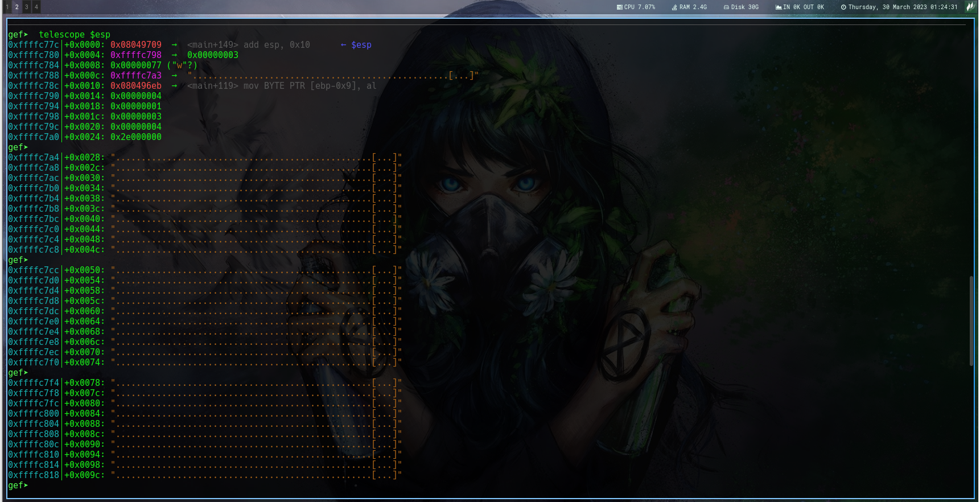Click the stack address 0xffffc818

34,475
